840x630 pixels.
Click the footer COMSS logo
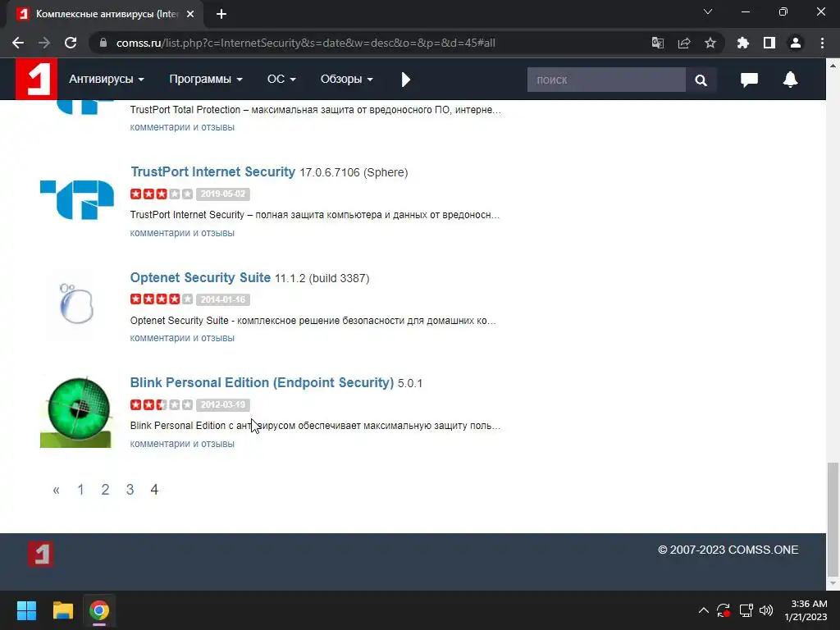tap(41, 554)
